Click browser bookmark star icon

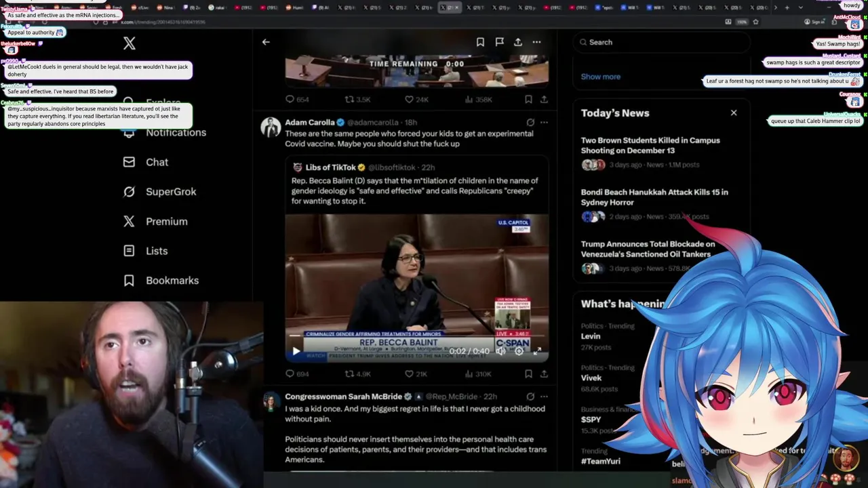pyautogui.click(x=755, y=22)
